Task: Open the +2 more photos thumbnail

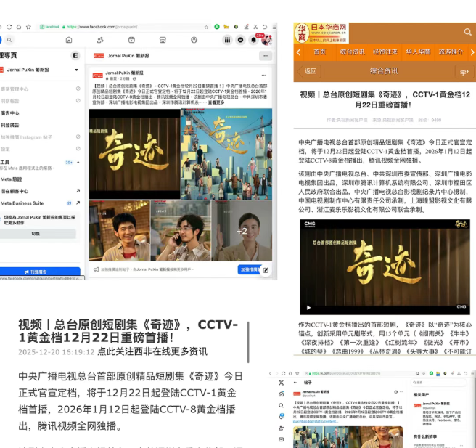Action: point(242,231)
